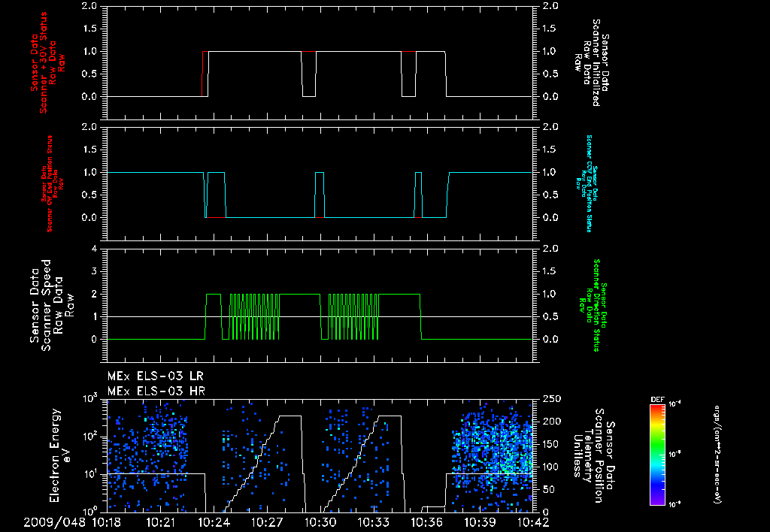Click the "250" scanner position tick label
Viewport: 770px width, 532px height.
(x=551, y=398)
